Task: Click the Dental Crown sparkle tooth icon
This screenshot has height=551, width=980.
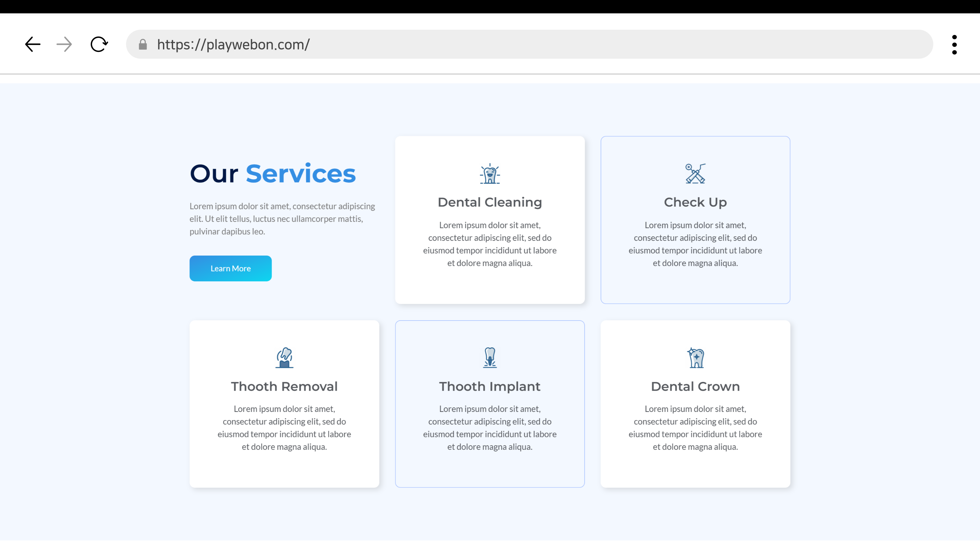Action: tap(696, 357)
